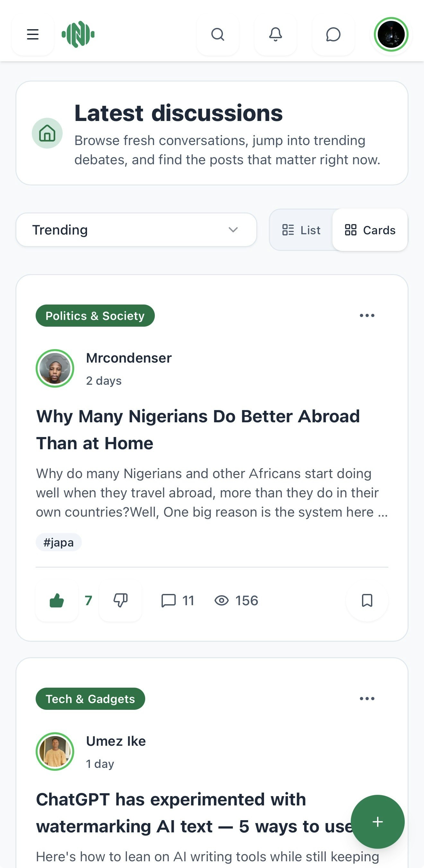Open search via magnifier icon

pos(218,34)
